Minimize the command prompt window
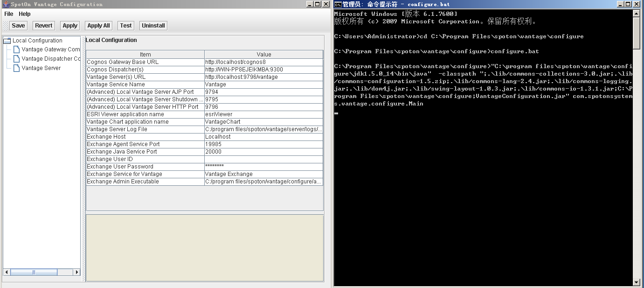This screenshot has height=288, width=644. tap(621, 4)
